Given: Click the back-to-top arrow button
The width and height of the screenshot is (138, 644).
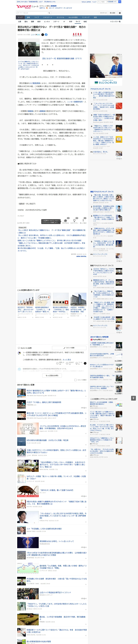Looking at the screenshot, I should pos(133,398).
